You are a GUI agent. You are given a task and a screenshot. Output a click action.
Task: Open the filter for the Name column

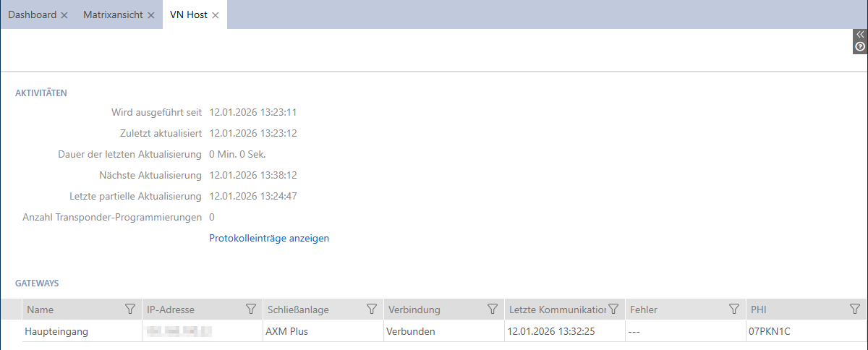point(130,310)
